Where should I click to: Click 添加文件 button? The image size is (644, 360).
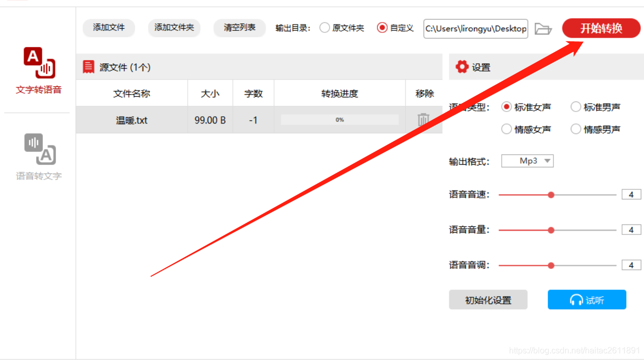pos(109,28)
